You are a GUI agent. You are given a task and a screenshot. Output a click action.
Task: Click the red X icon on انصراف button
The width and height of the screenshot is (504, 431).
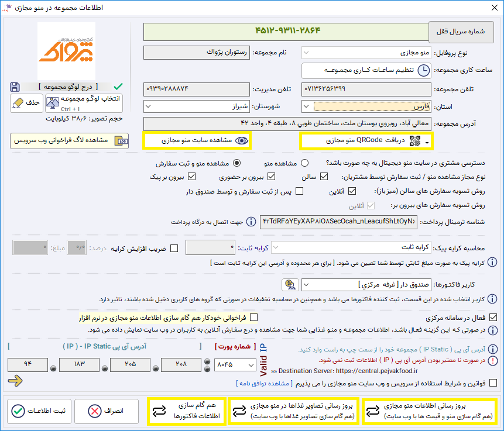click(x=94, y=411)
